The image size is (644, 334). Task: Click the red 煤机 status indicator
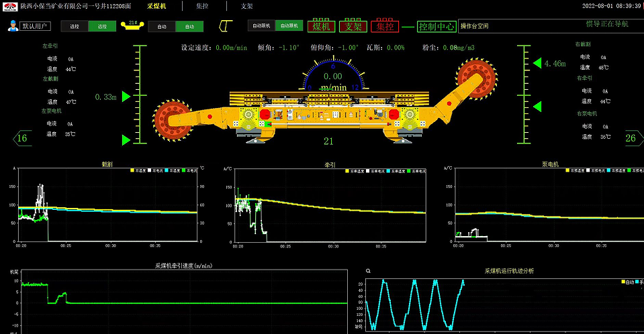tap(321, 26)
